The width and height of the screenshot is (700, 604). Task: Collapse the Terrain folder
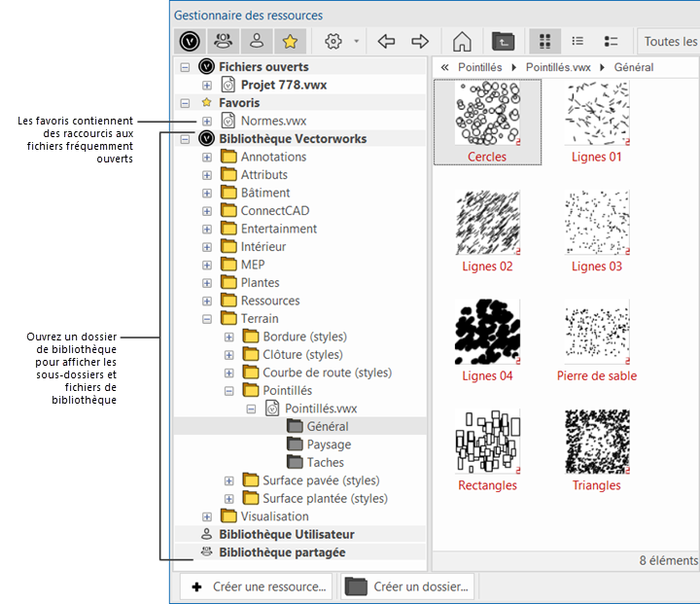click(207, 319)
